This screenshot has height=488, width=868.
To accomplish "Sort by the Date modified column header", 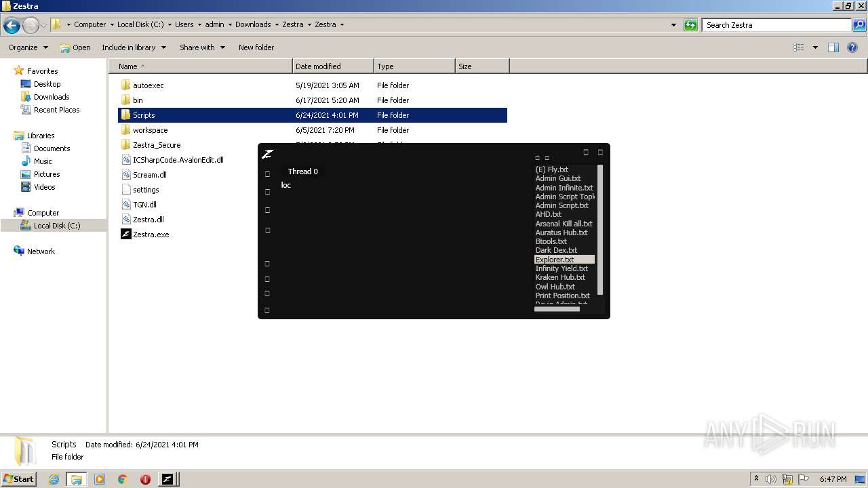I will pos(333,66).
